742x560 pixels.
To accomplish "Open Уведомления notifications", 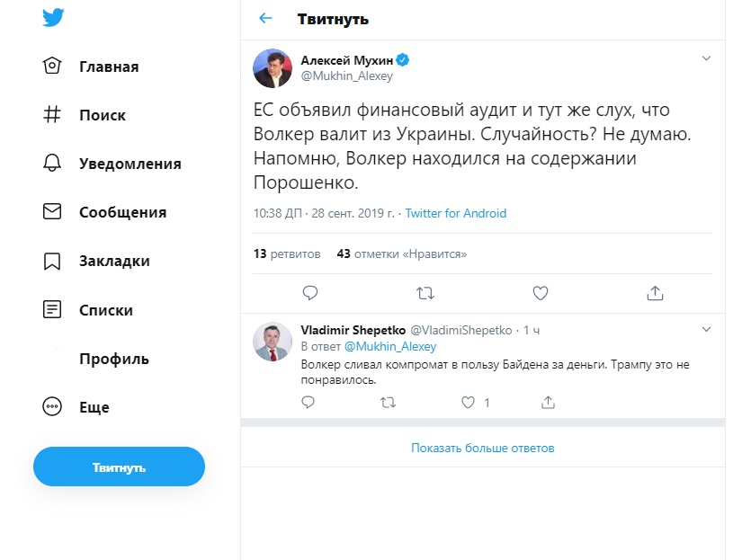I will point(112,164).
